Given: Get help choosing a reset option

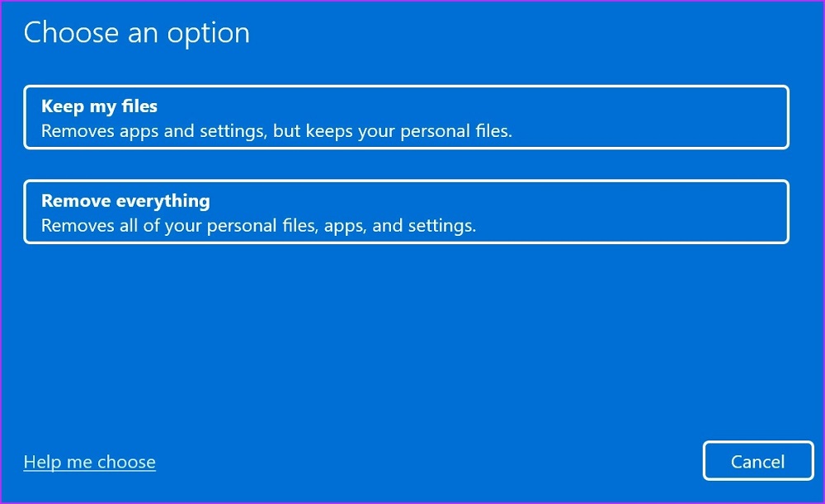Looking at the screenshot, I should pyautogui.click(x=89, y=462).
